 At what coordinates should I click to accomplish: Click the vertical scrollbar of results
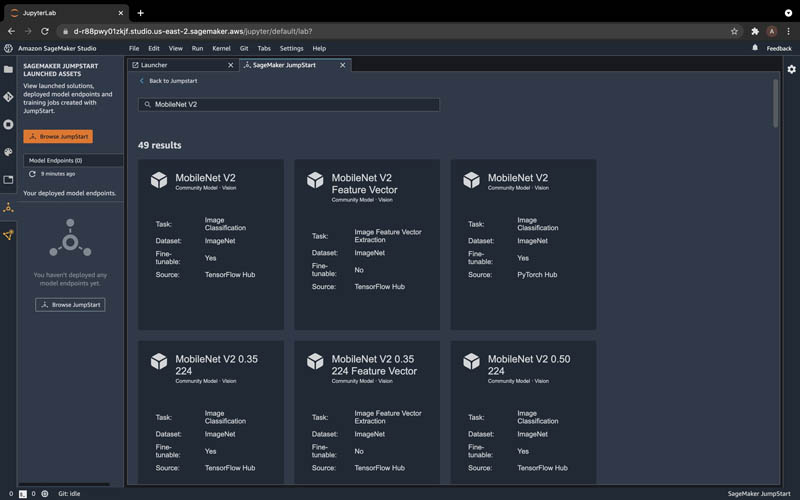(x=776, y=104)
